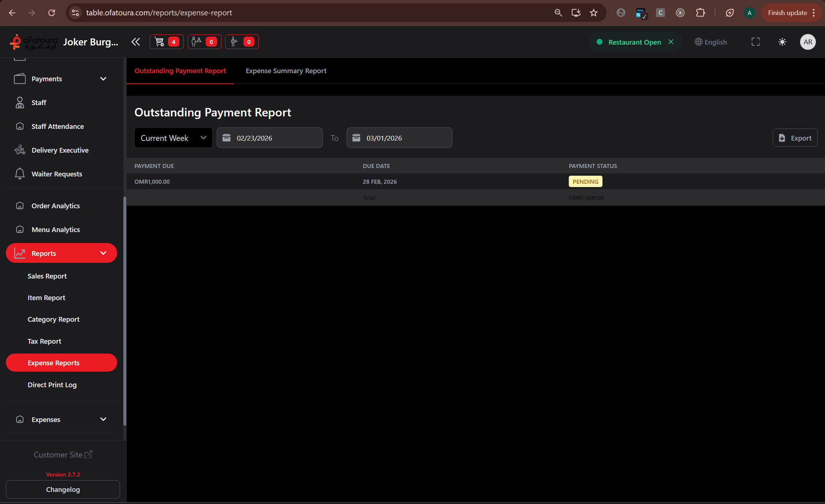Switch to light theme with the sun icon

coord(782,42)
